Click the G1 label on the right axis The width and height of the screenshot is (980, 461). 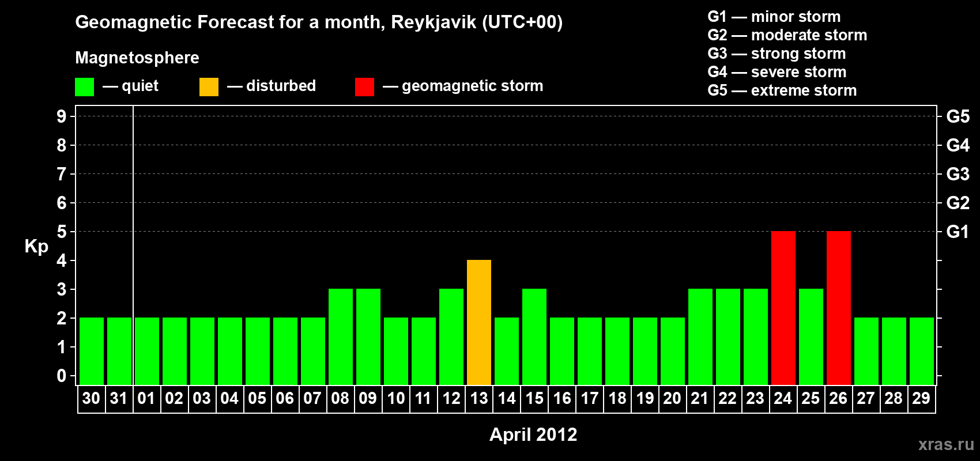tap(958, 232)
